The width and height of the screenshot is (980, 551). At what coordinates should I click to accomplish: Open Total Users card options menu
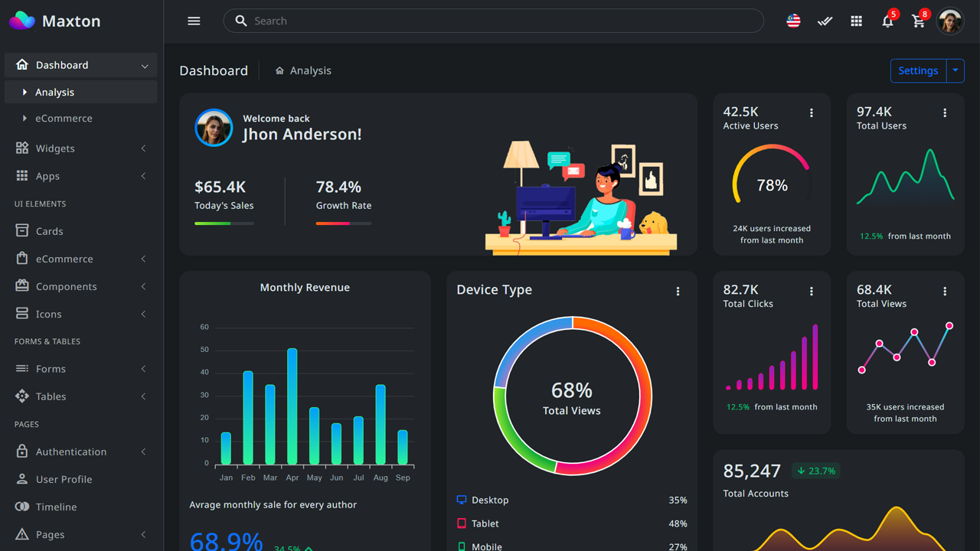click(945, 112)
